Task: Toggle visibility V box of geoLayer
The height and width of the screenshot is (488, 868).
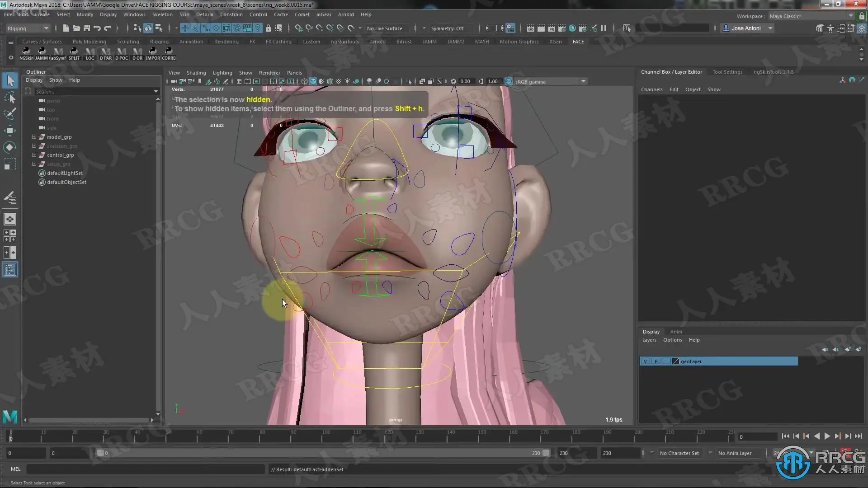Action: click(646, 361)
